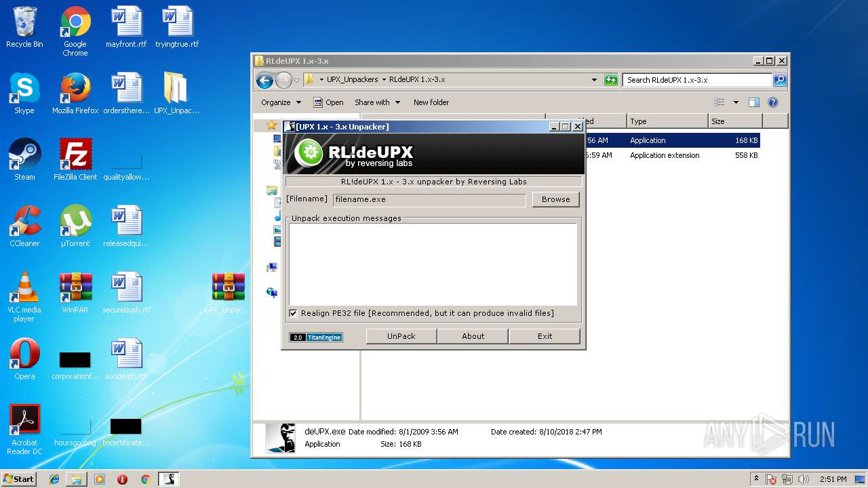The image size is (868, 488).
Task: Click the Exit button
Action: pos(545,336)
